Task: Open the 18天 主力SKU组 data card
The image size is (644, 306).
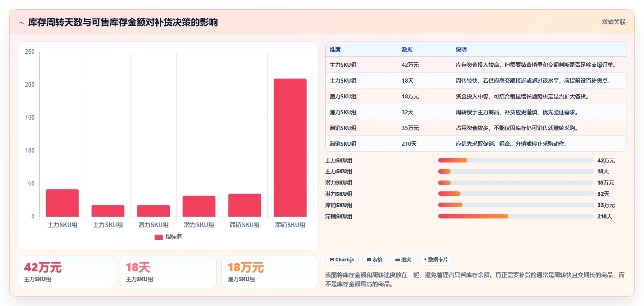Action: tap(168, 272)
